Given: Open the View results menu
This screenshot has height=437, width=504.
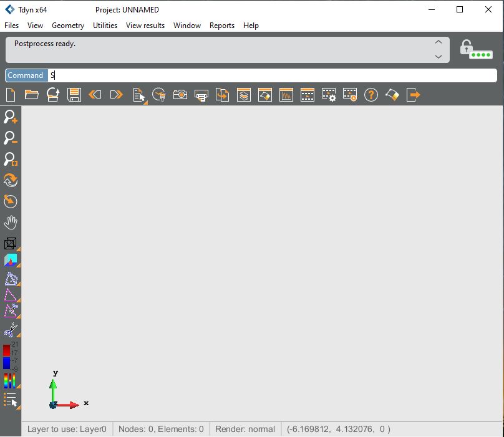Looking at the screenshot, I should coord(145,26).
